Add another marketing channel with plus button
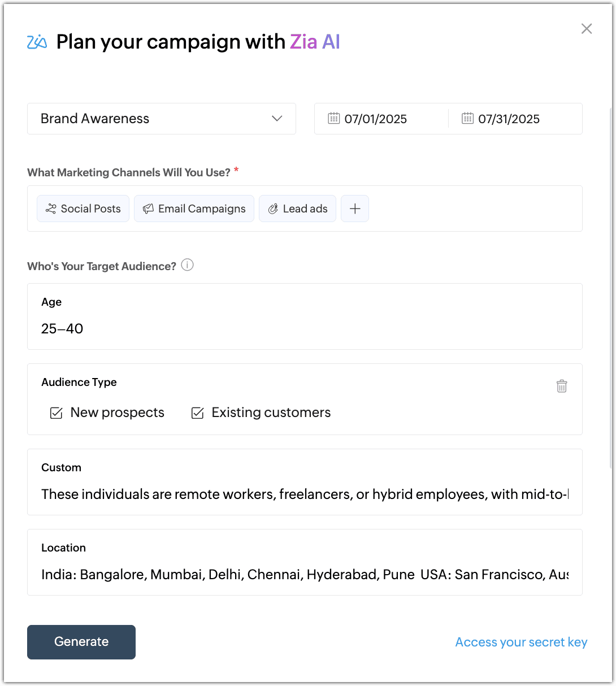616x686 pixels. point(355,209)
